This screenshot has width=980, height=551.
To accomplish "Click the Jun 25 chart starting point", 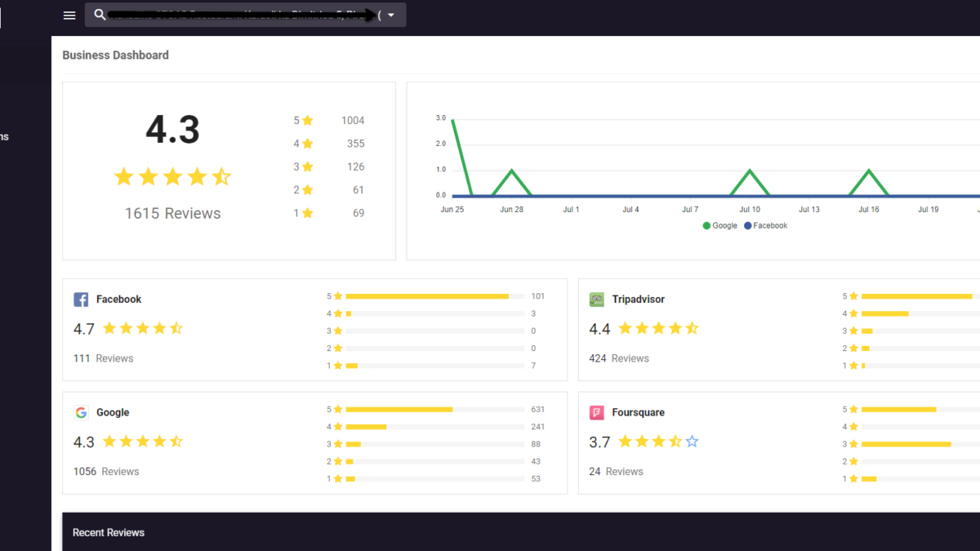I will 452,119.
